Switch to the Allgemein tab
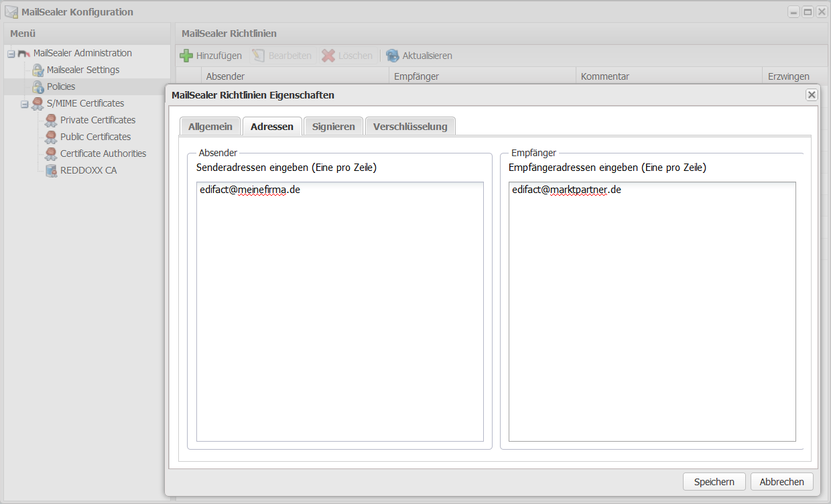The width and height of the screenshot is (831, 504). (x=210, y=126)
